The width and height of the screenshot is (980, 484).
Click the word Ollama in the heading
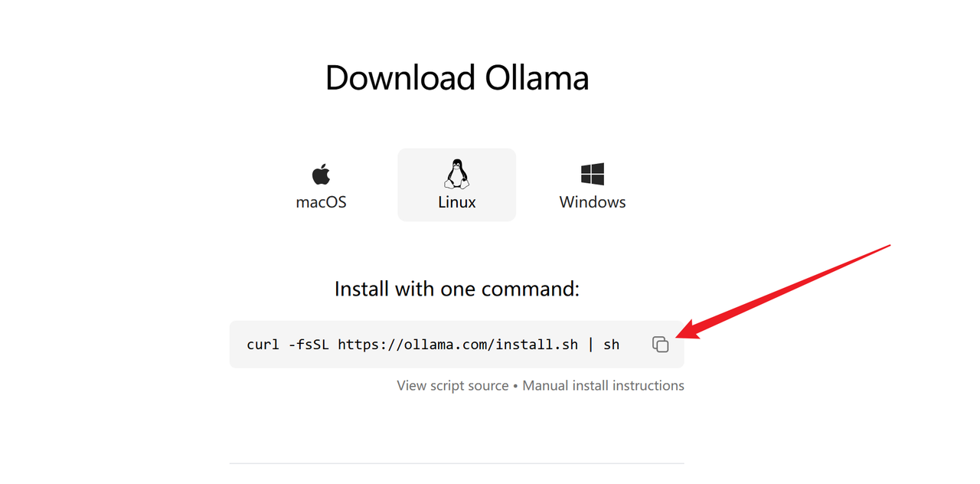click(x=537, y=78)
